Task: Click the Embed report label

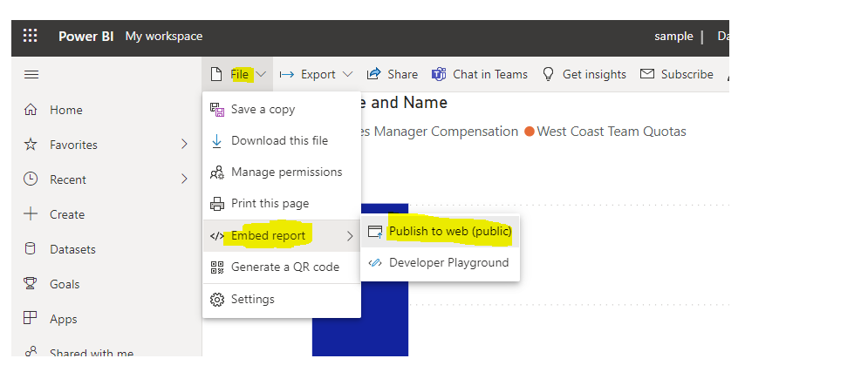Action: [268, 236]
